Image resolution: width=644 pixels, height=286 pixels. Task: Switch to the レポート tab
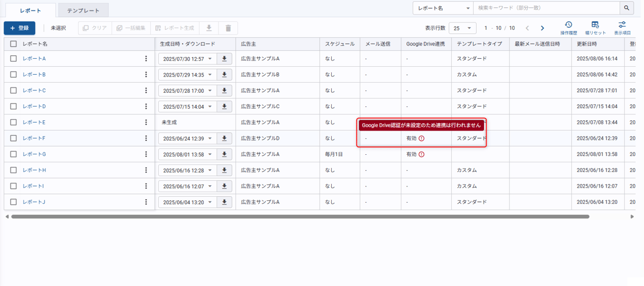pos(30,10)
